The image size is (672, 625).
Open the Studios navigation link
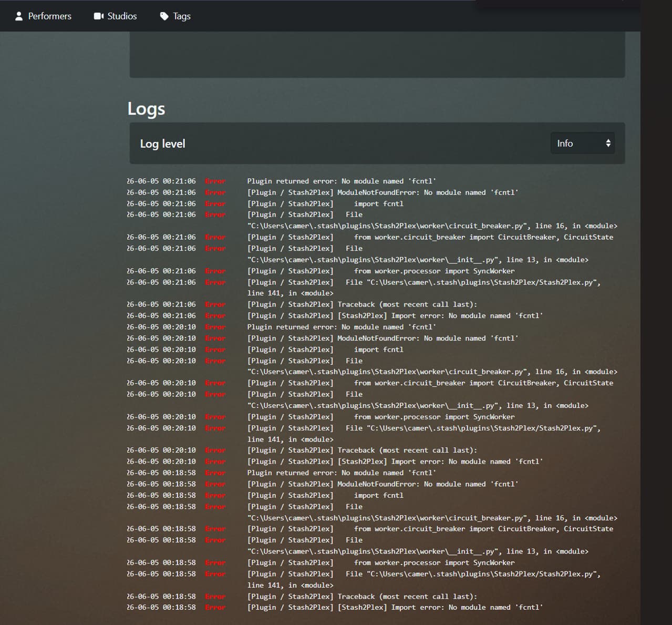click(115, 16)
